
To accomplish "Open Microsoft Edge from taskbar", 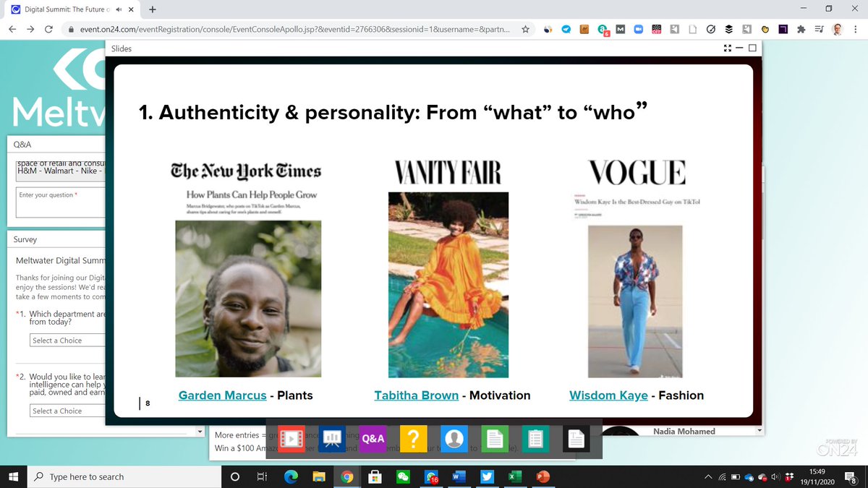I will point(290,476).
